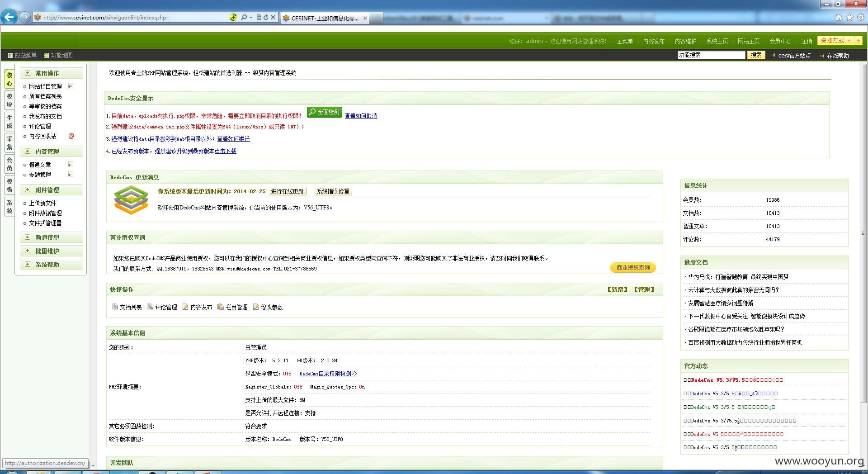
Task: Click the stop (X) icon in the address bar
Action: [x=273, y=17]
